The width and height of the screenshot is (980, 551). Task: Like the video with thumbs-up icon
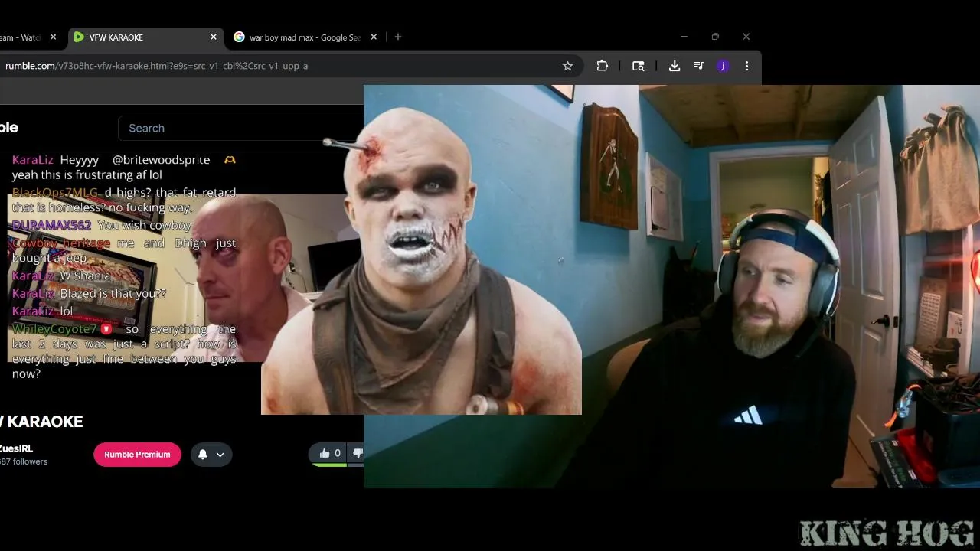pyautogui.click(x=330, y=453)
